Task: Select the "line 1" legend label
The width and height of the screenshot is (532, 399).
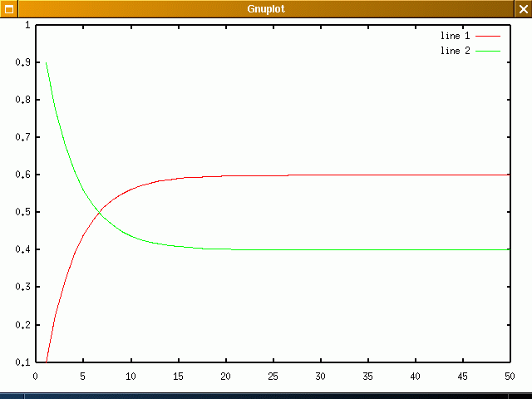Action: point(455,37)
